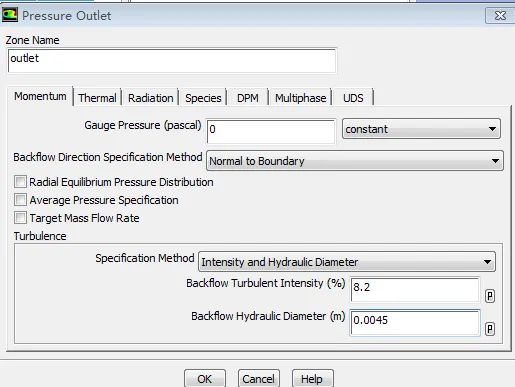Enable Radial Equilibrium Pressure Distribution checkbox

20,182
